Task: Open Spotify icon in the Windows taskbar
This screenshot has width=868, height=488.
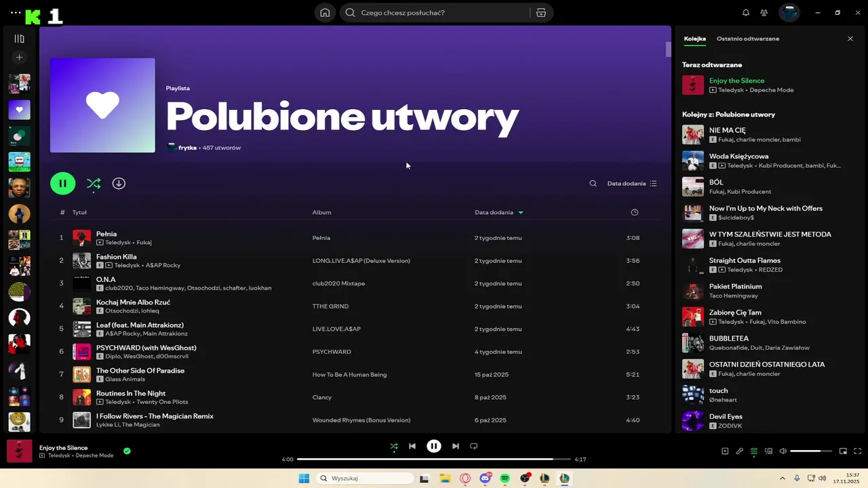Action: tap(505, 479)
